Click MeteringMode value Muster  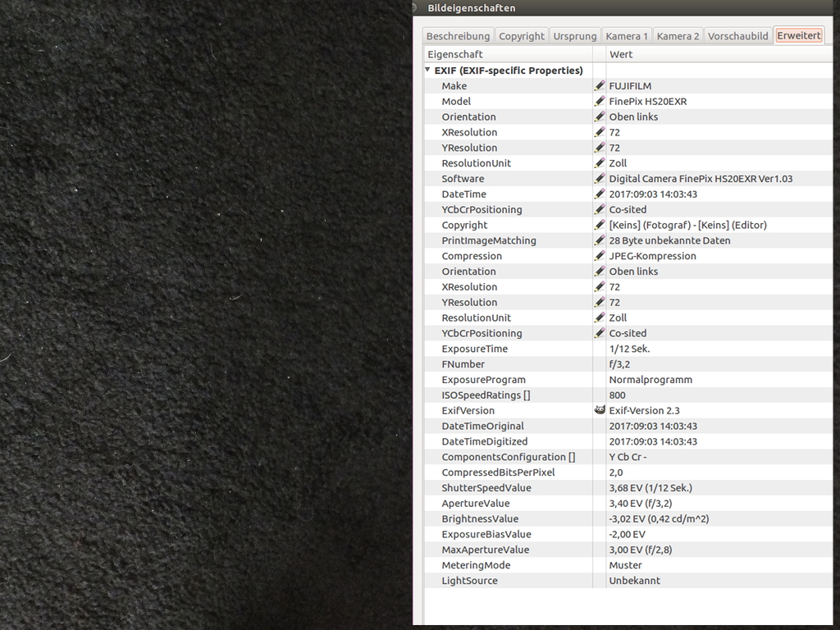click(x=625, y=565)
